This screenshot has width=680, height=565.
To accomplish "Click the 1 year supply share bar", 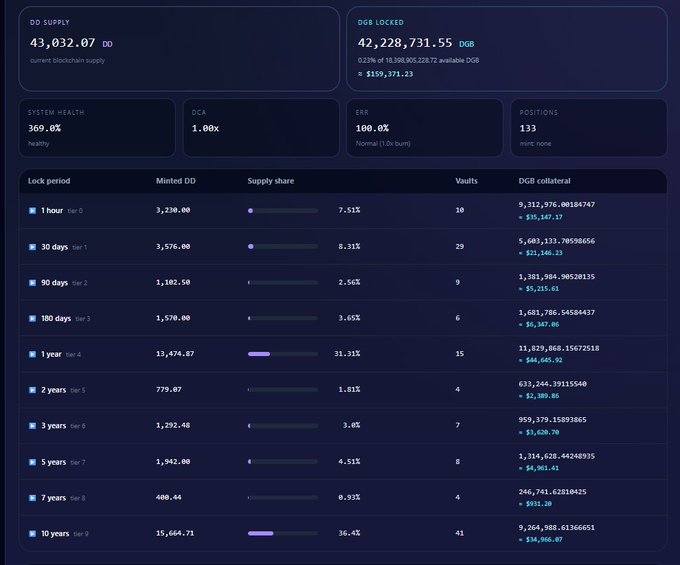I will [x=283, y=354].
